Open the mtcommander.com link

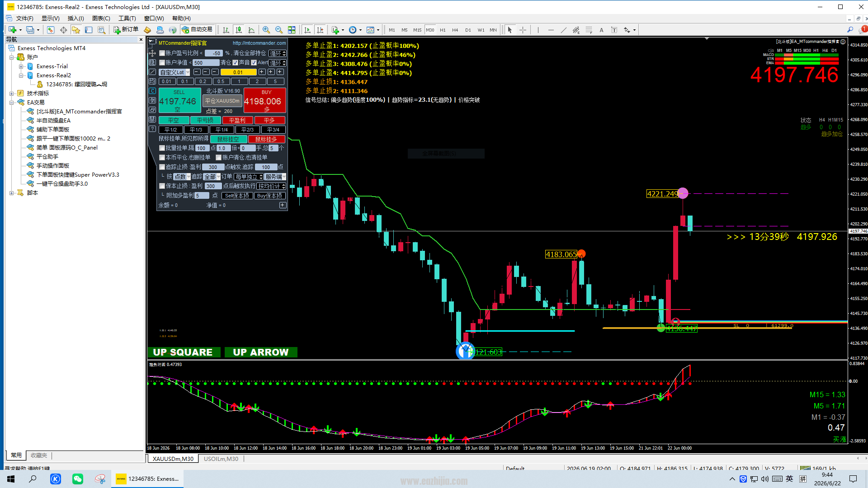click(x=259, y=43)
